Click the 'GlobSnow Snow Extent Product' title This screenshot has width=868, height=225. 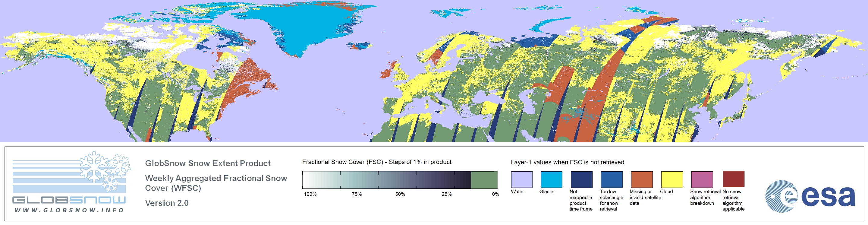click(208, 163)
